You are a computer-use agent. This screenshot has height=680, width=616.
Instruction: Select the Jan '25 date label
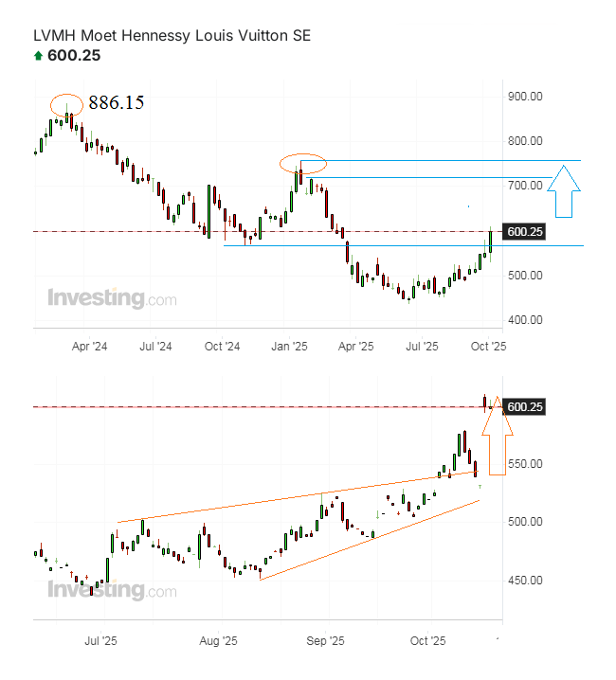[x=290, y=347]
